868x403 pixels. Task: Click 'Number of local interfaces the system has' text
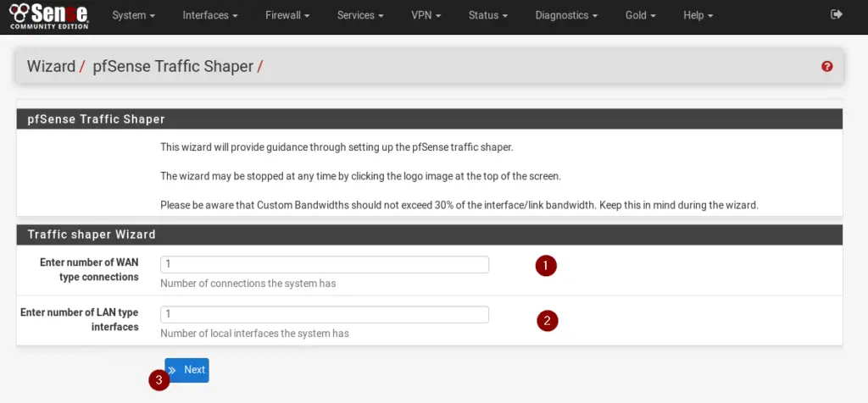pos(254,334)
